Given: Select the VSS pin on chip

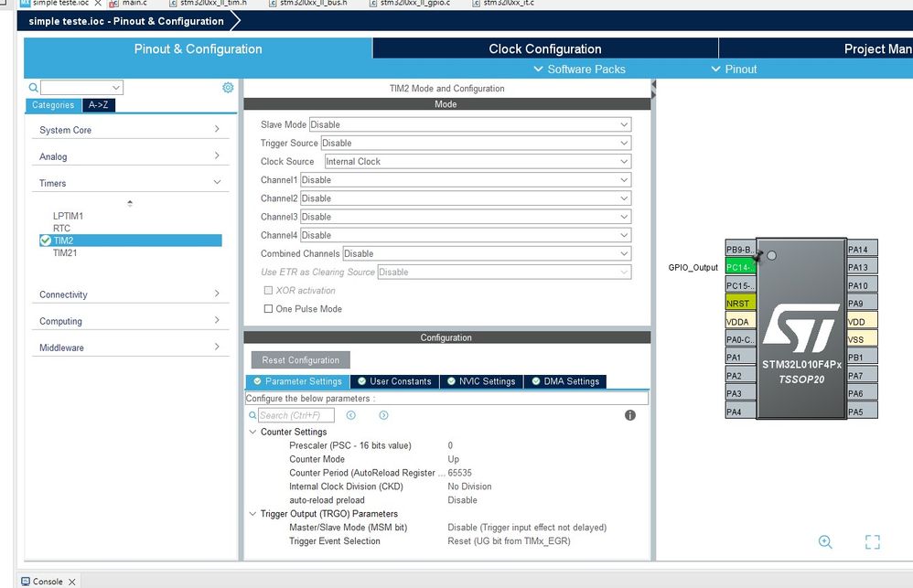Looking at the screenshot, I should pos(863,339).
